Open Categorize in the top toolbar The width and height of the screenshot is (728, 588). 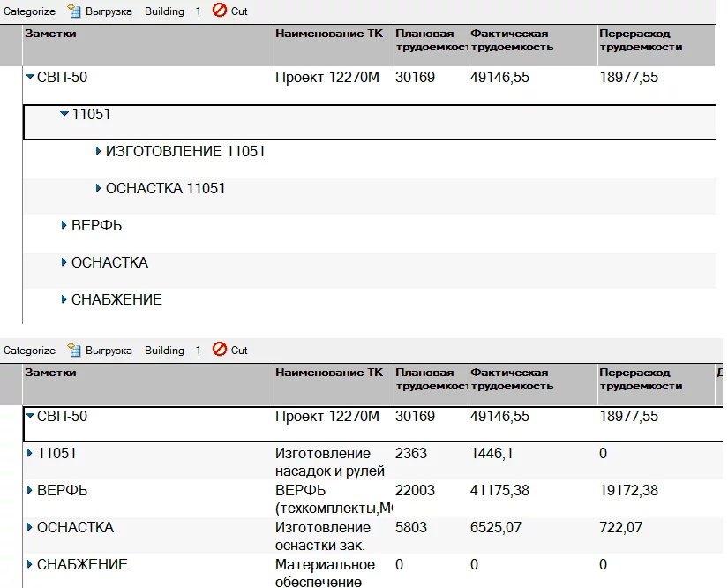[x=29, y=11]
